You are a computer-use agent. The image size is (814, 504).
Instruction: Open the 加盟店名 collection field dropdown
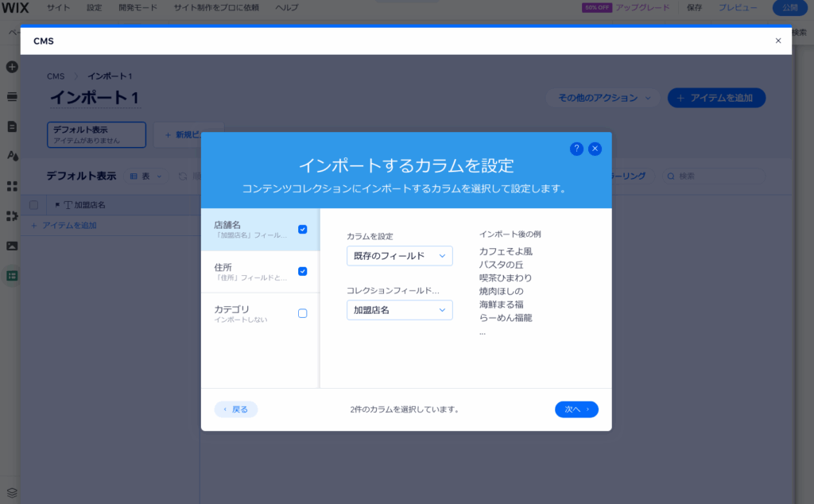tap(399, 309)
